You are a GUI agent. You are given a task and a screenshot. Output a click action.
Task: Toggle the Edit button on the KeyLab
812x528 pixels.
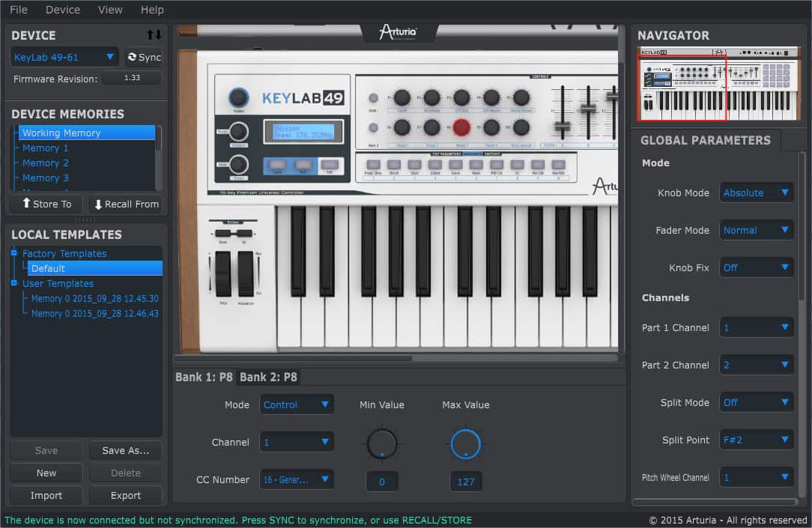[x=330, y=165]
